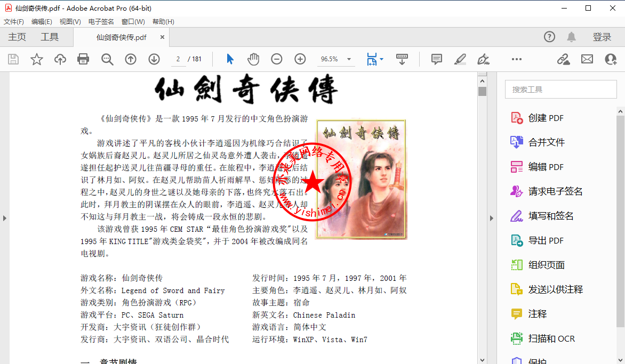
Task: Add the file to starred favorites
Action: [x=37, y=59]
